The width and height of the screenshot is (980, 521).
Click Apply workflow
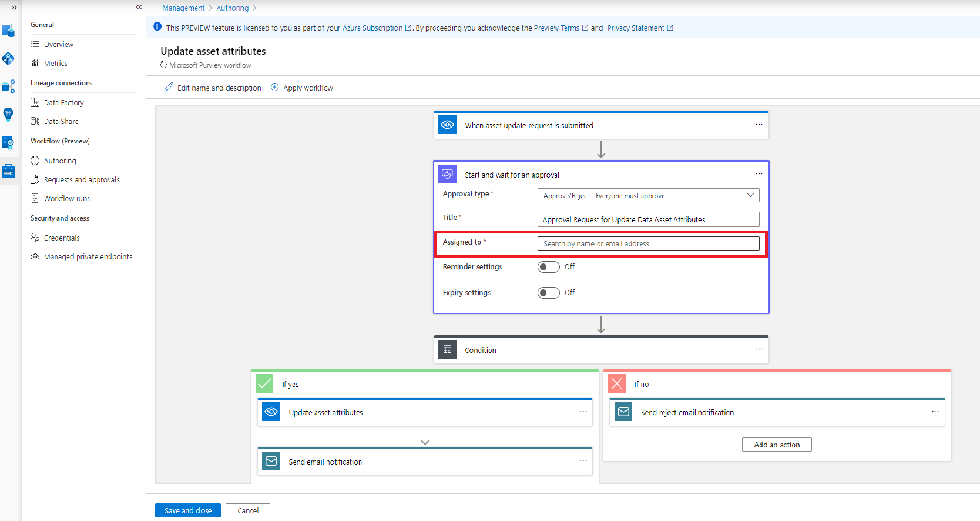302,88
